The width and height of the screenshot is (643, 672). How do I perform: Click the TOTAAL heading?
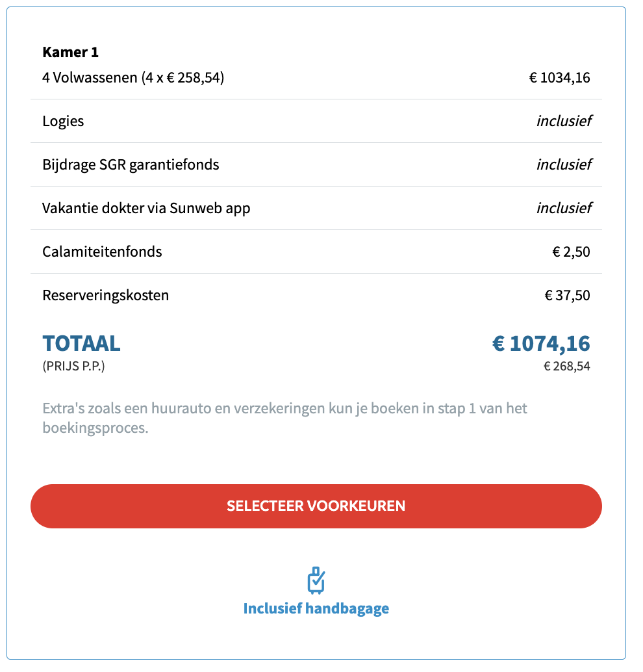pyautogui.click(x=81, y=343)
